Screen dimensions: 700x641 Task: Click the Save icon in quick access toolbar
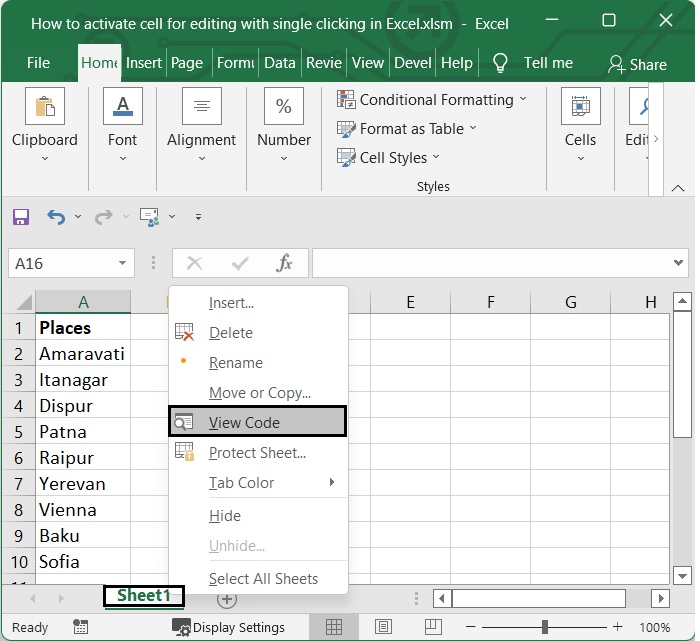(x=21, y=217)
